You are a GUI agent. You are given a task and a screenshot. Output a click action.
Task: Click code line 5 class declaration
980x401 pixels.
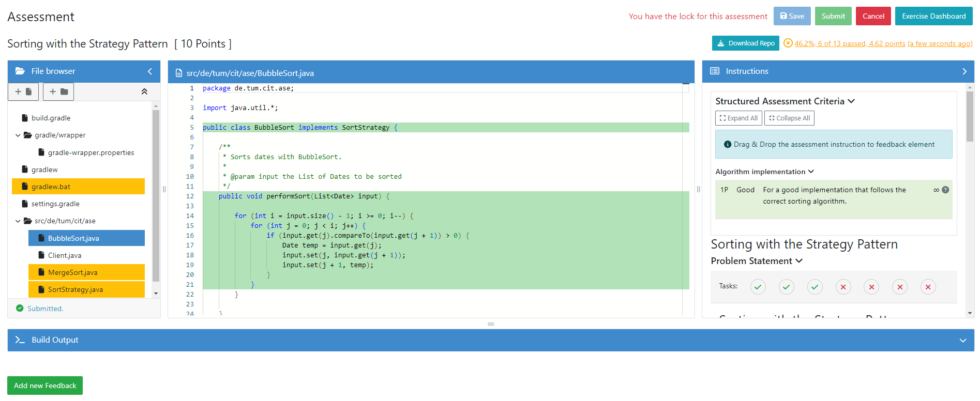point(446,128)
